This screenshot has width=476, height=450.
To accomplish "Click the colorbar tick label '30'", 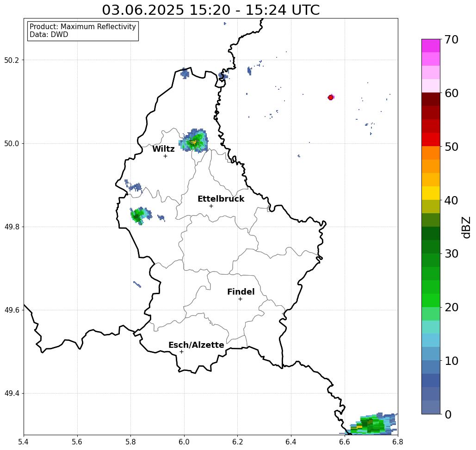I will [451, 253].
